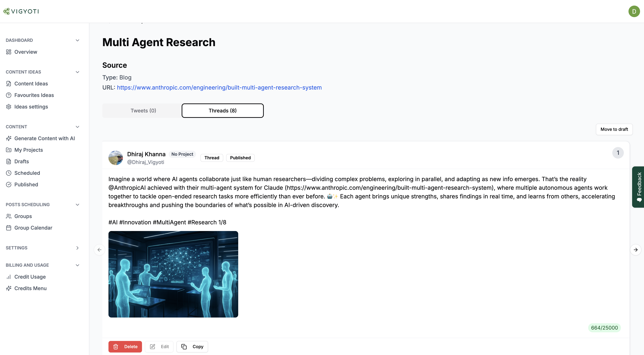Open Overview in the sidebar
Image resolution: width=644 pixels, height=355 pixels.
26,52
